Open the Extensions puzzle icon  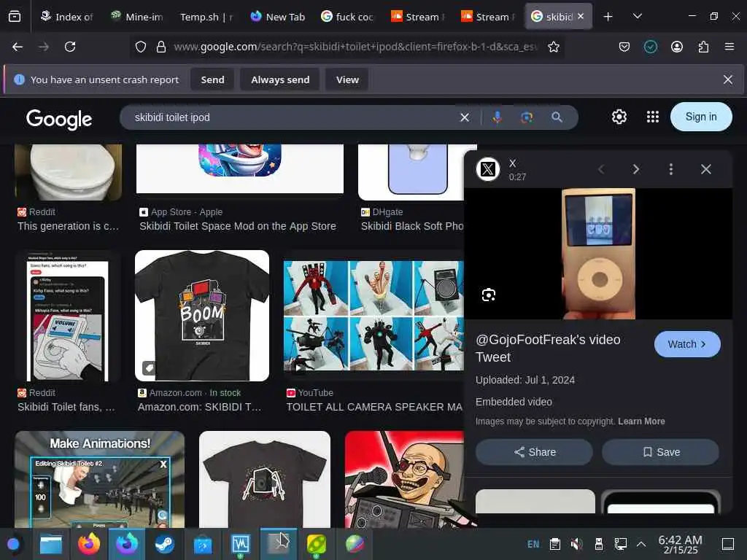tap(703, 47)
